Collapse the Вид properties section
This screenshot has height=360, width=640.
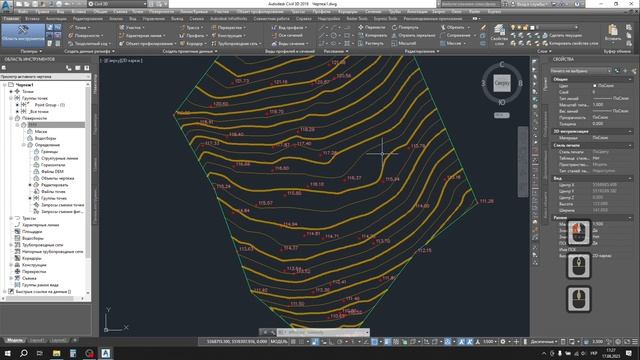630,178
